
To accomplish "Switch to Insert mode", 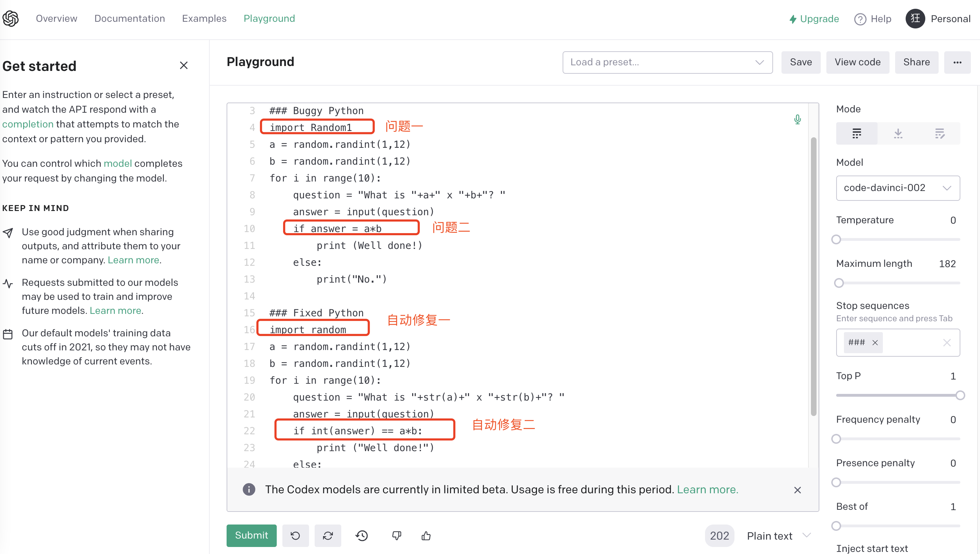I will point(898,133).
